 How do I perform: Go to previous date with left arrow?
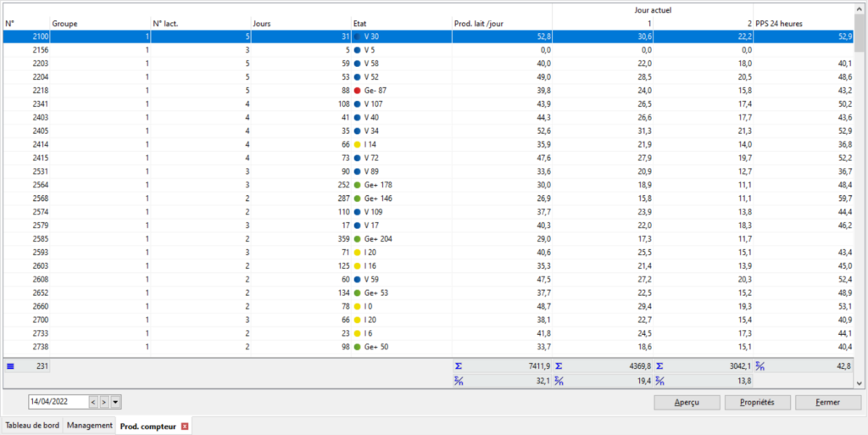[x=92, y=402]
